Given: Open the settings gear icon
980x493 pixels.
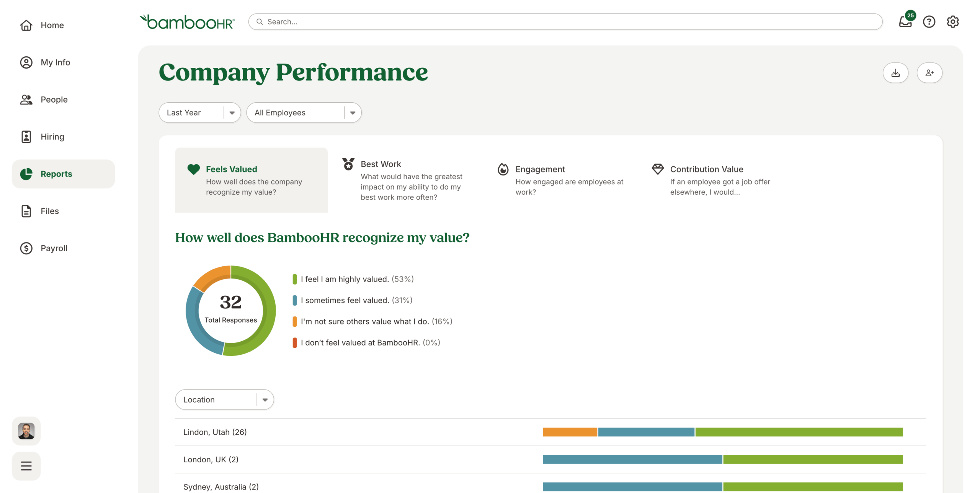Looking at the screenshot, I should click(952, 22).
